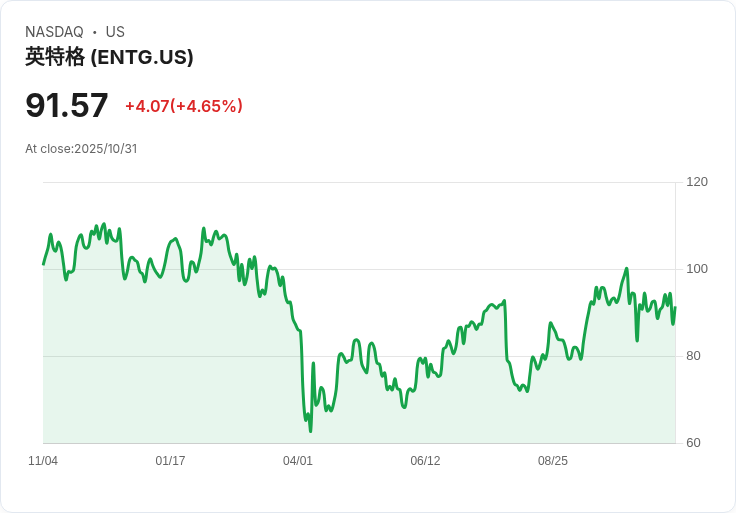Select the 01/17 date on the x-axis
Image resolution: width=736 pixels, height=513 pixels.
tap(170, 461)
